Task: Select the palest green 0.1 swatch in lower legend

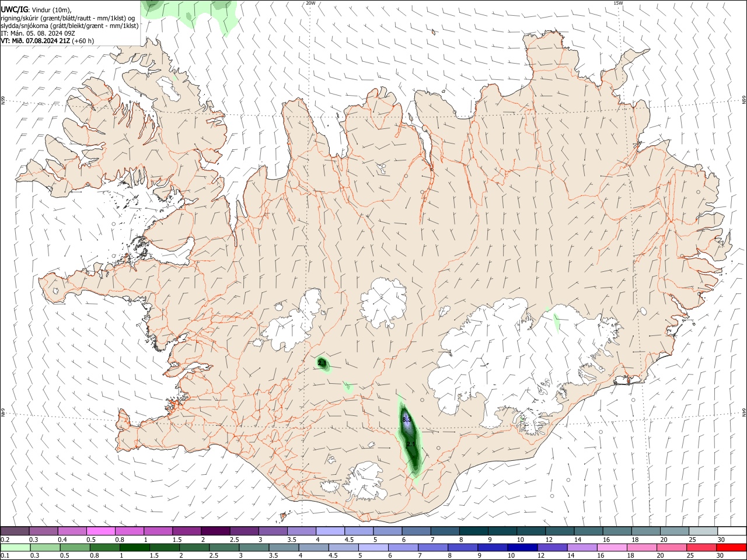Action: pyautogui.click(x=16, y=548)
